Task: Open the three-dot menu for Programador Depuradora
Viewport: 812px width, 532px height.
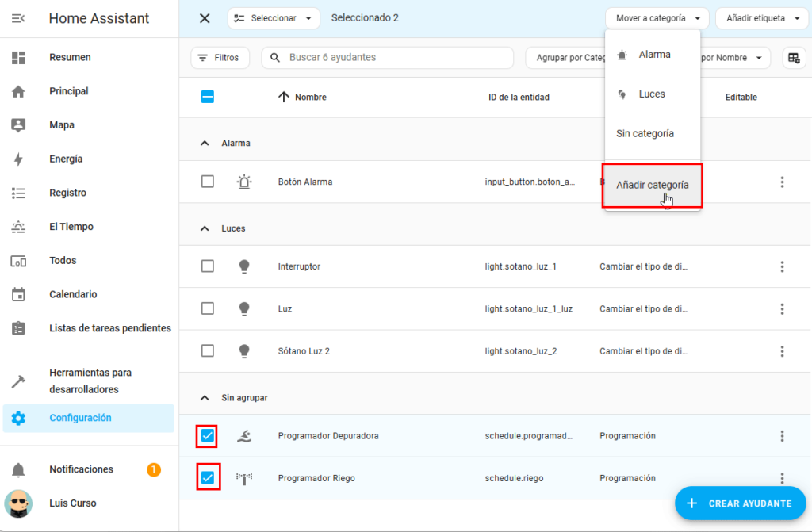Action: [782, 436]
